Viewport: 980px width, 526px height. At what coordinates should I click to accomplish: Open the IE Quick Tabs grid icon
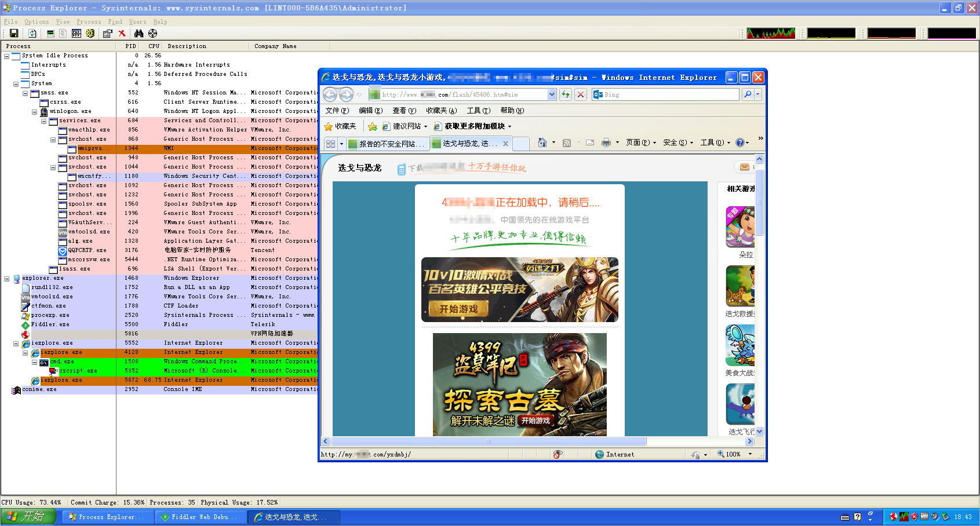(330, 144)
